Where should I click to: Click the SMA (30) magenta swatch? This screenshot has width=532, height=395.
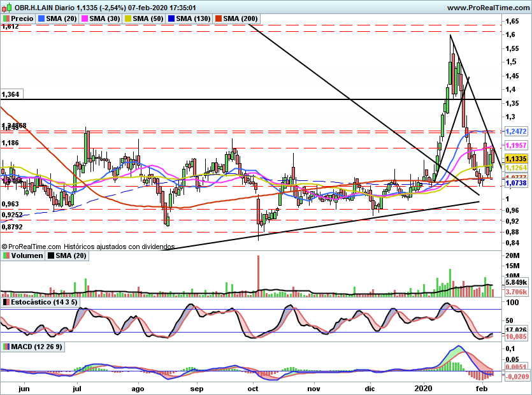point(85,18)
